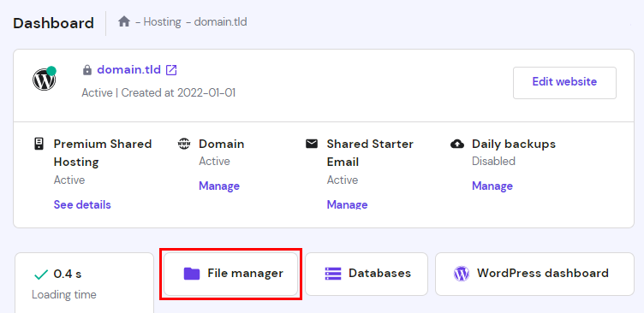The width and height of the screenshot is (644, 313).
Task: Open the WordPress dashboard
Action: coord(534,274)
